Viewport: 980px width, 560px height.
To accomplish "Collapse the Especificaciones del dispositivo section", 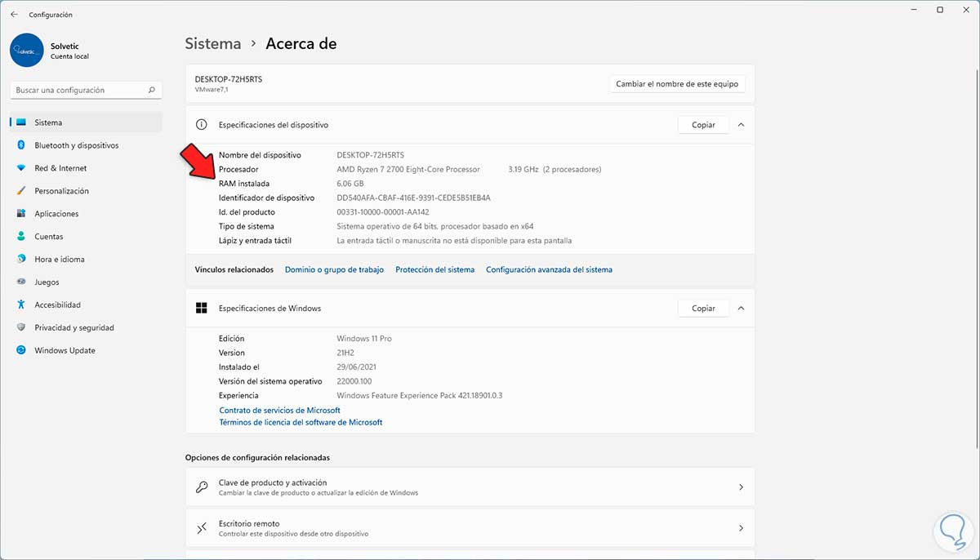I will pos(741,125).
